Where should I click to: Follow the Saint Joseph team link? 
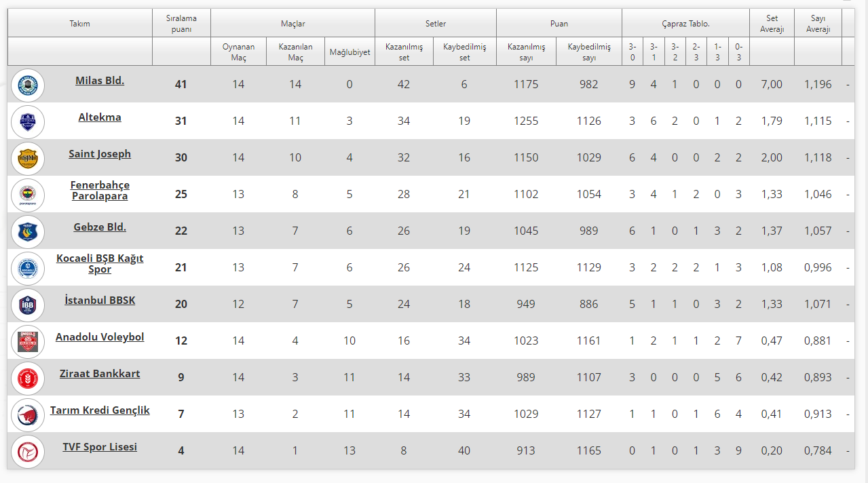coord(100,154)
